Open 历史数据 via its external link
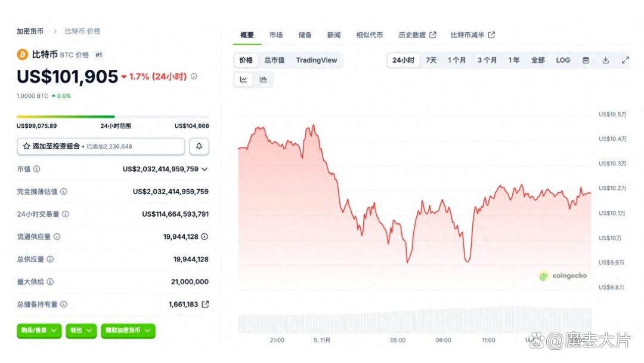 417,35
